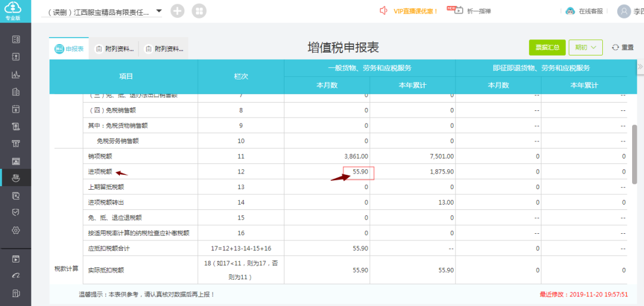Select the 销项税额 本年累计 cell 7,501.00
The height and width of the screenshot is (306, 644).
[413, 156]
